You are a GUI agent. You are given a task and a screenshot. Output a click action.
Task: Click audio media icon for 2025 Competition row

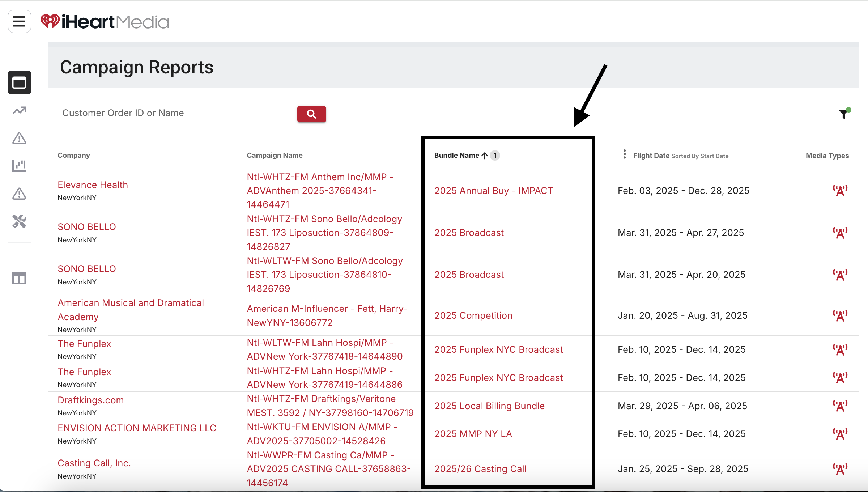pos(840,315)
